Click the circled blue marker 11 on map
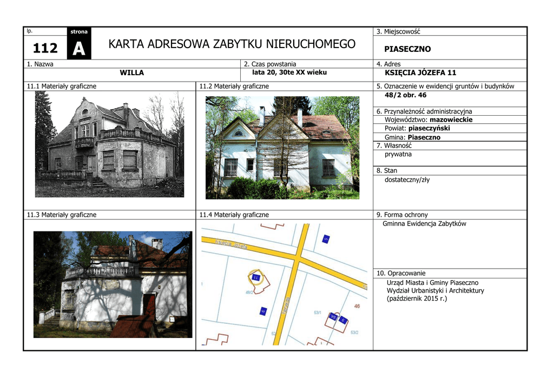 tap(255, 277)
